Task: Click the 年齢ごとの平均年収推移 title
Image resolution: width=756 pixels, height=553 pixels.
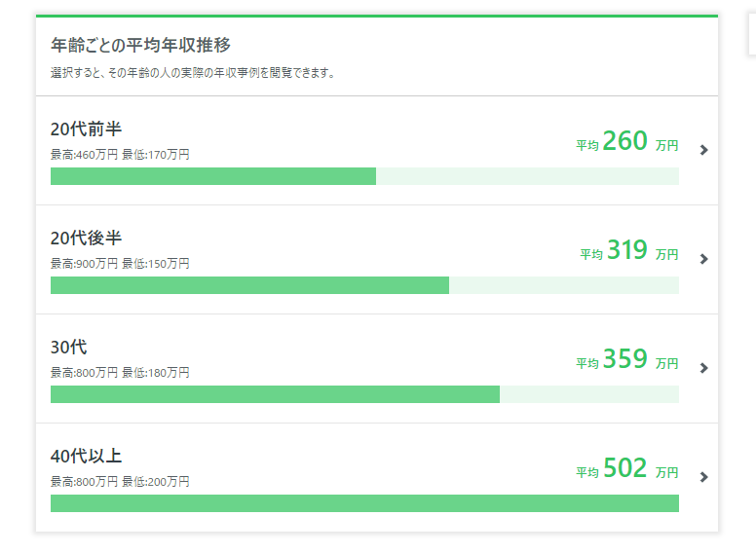Action: pos(140,45)
